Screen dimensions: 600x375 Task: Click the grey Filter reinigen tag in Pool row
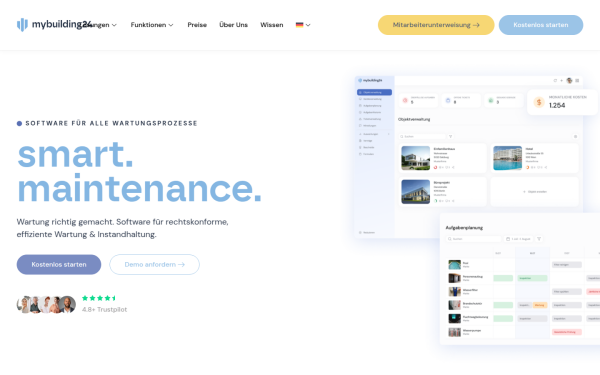click(567, 264)
